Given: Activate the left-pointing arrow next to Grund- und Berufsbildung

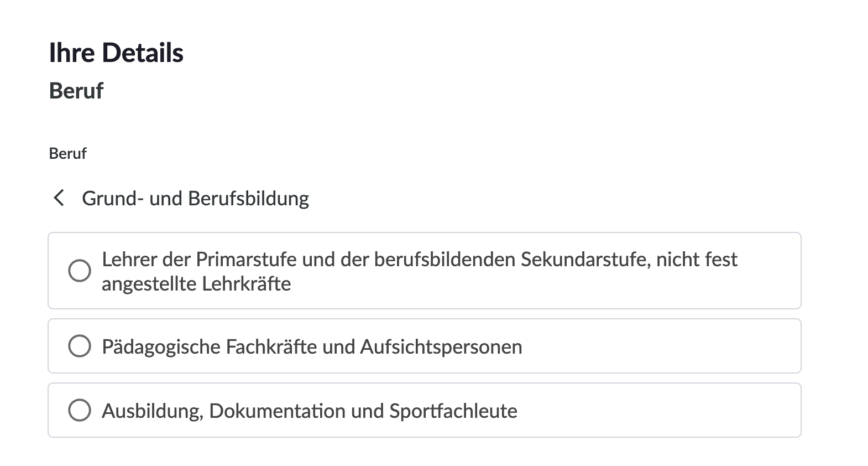Looking at the screenshot, I should (59, 198).
